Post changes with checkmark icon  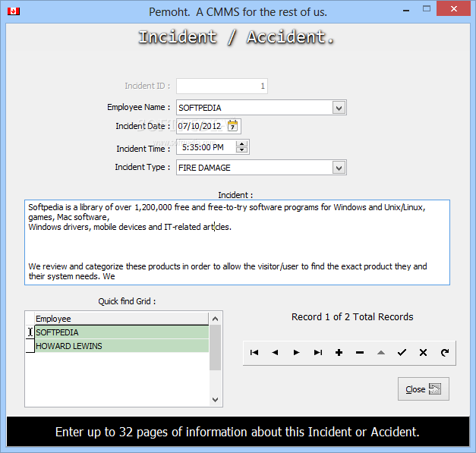coord(402,353)
